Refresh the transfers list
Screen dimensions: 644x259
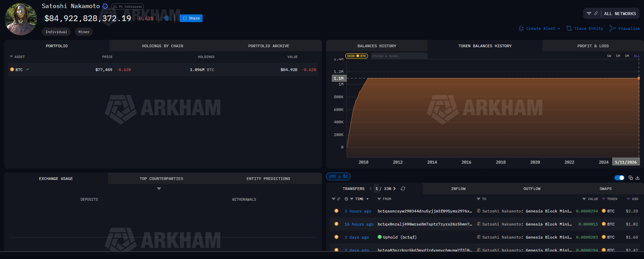pyautogui.click(x=403, y=189)
